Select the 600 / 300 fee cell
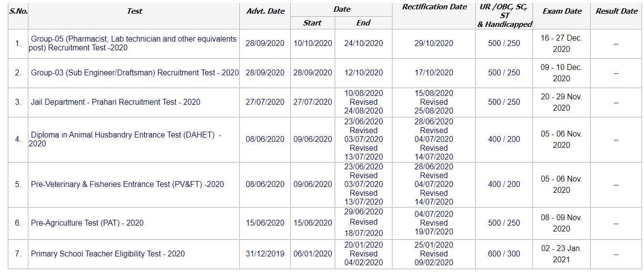This screenshot has height=277, width=644. point(504,254)
